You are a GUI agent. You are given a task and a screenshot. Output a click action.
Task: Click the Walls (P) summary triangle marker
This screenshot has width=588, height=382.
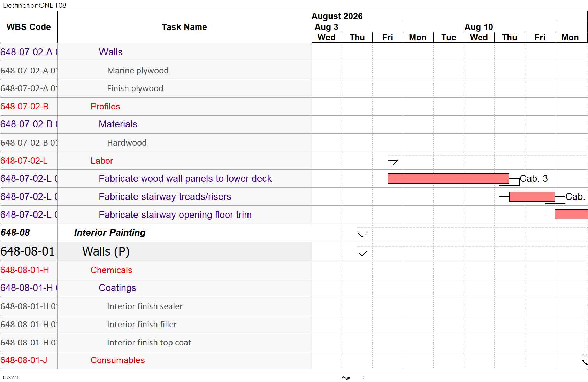(x=362, y=253)
